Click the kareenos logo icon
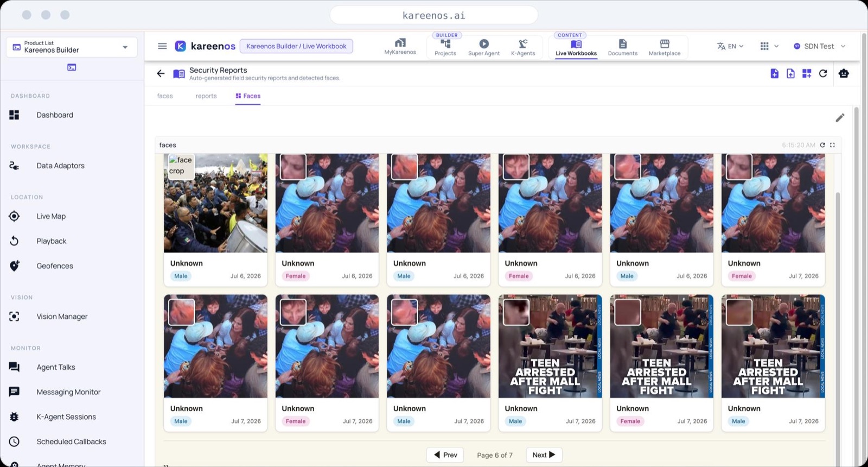Viewport: 868px width, 467px height. [x=181, y=46]
